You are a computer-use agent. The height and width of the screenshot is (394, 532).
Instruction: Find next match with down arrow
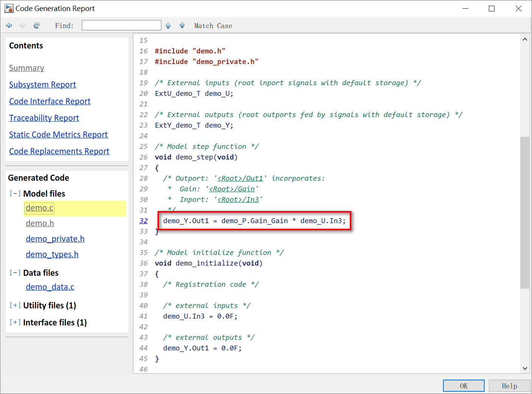[182, 25]
